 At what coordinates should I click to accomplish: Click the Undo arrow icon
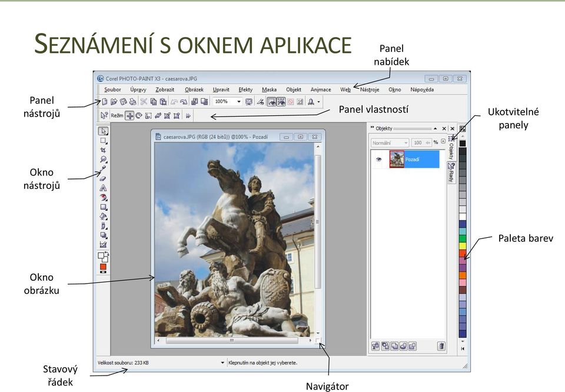point(174,102)
